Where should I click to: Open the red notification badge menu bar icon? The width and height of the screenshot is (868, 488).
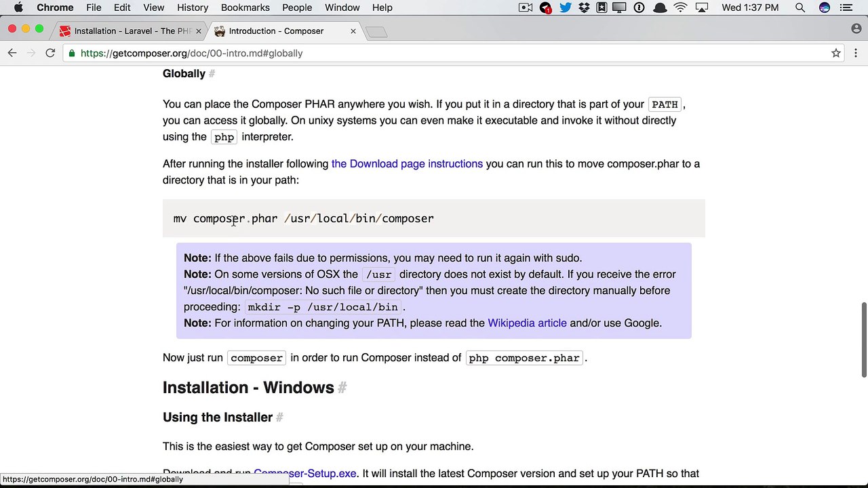(546, 7)
